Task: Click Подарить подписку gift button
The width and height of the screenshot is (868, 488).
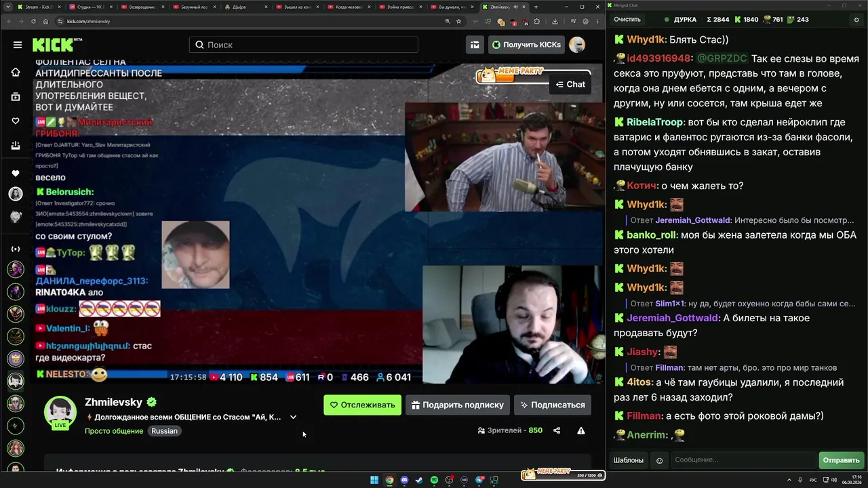Action: click(x=458, y=405)
